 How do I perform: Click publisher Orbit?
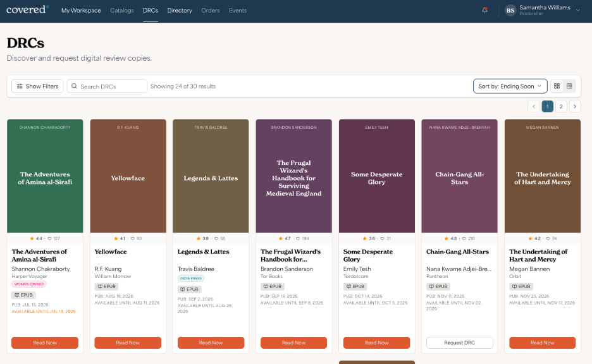click(x=515, y=277)
